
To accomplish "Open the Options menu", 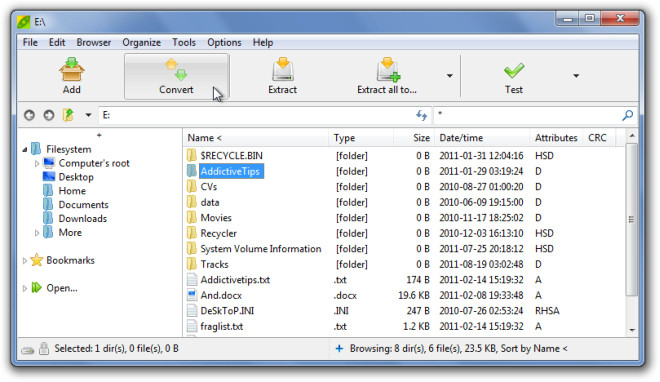I will pyautogui.click(x=224, y=42).
